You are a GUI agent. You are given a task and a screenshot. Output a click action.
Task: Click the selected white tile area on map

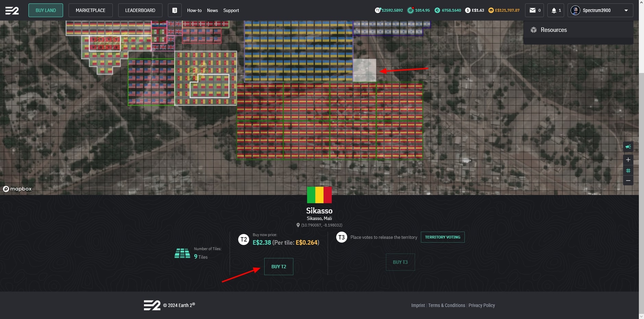(x=364, y=70)
